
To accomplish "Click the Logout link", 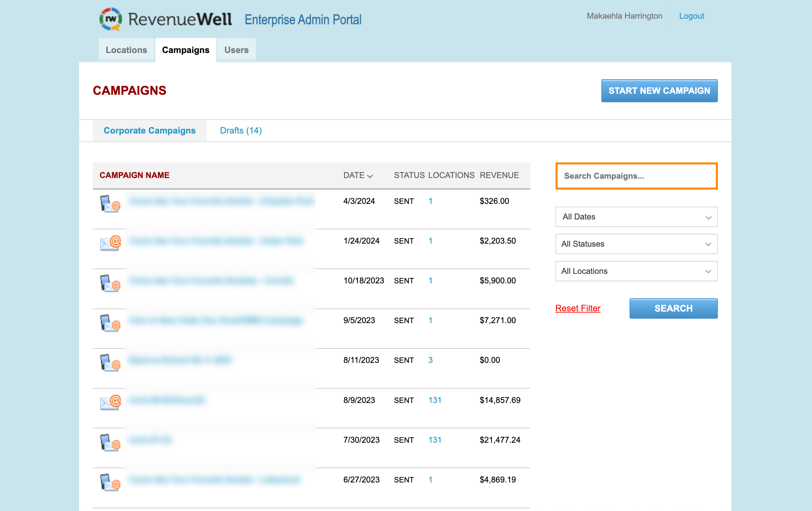I will [x=691, y=16].
